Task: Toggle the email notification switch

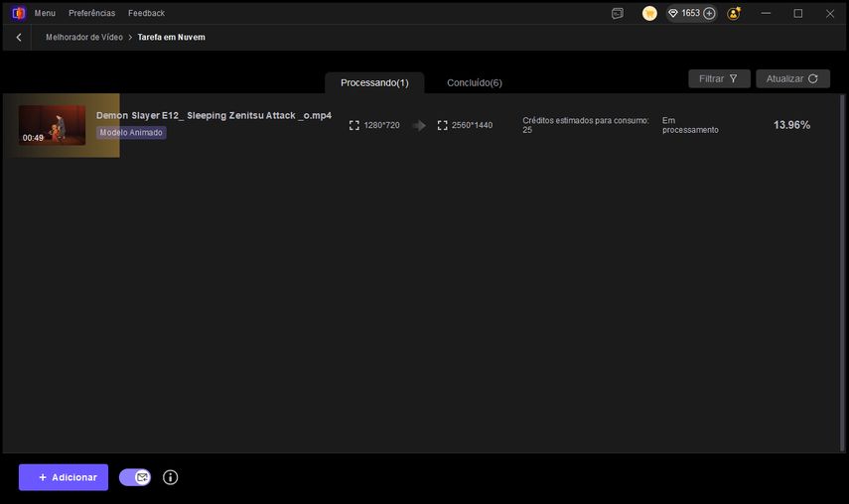Action: pos(135,477)
